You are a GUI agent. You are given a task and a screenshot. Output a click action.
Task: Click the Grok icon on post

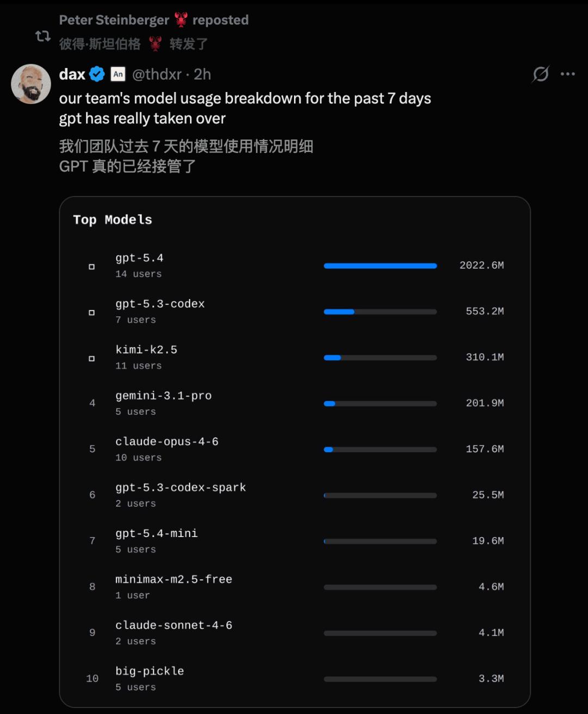541,74
